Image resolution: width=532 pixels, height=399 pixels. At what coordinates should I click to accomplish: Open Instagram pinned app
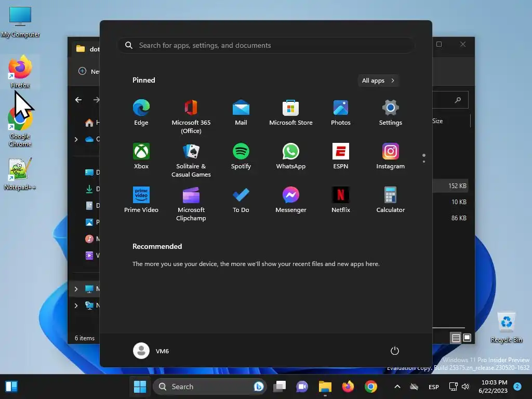(x=391, y=156)
